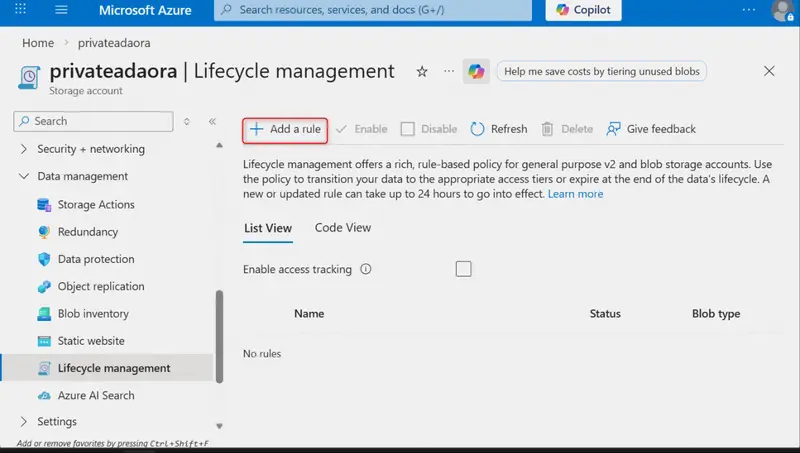This screenshot has height=453, width=800.
Task: Open the top bar more options ellipsis
Action: 748,10
